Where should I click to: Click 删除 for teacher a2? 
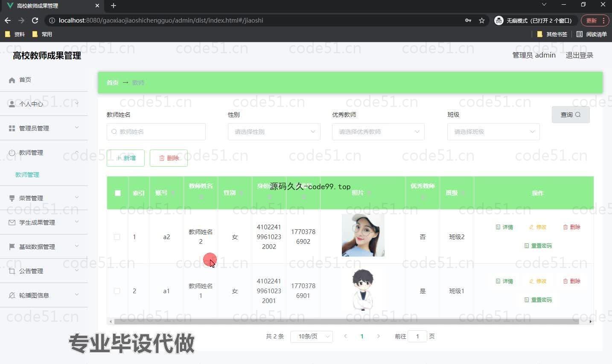571,227
